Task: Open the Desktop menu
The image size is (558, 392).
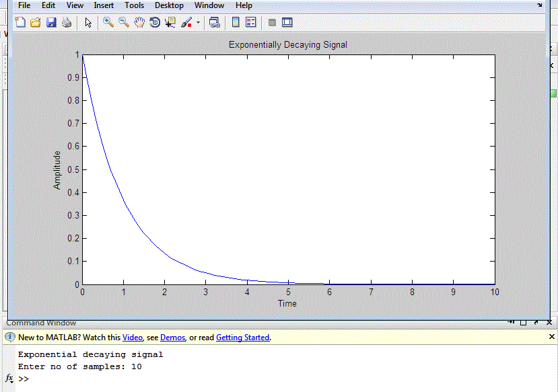Action: pos(169,5)
